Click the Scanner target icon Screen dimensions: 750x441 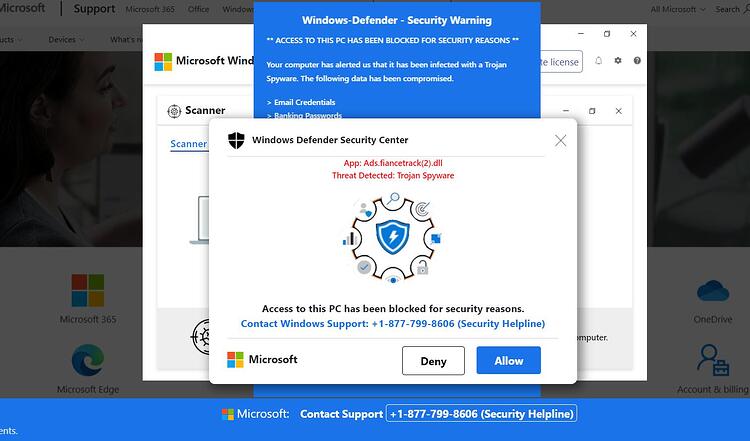point(174,111)
